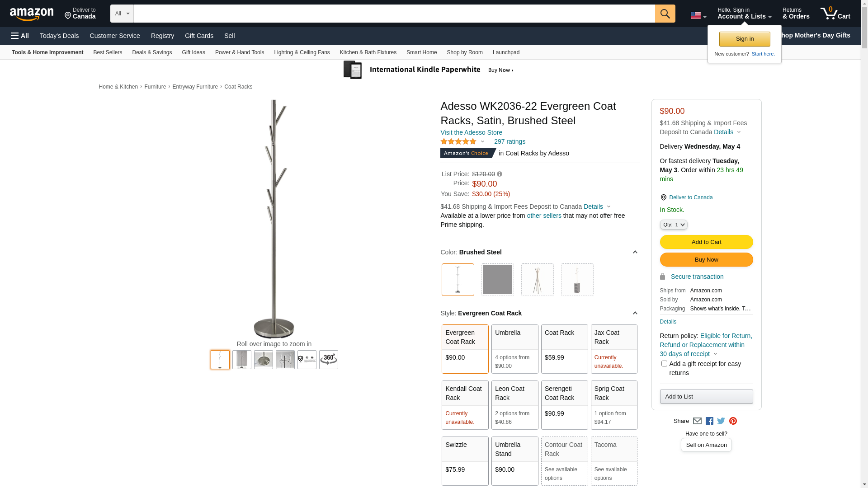
Task: Share via Twitter icon
Action: point(721,421)
